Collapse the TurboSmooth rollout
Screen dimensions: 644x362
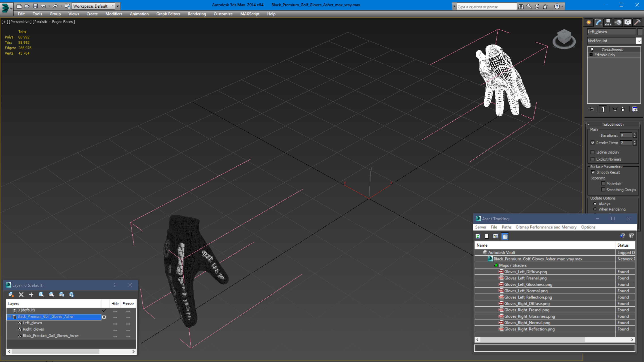pos(589,124)
